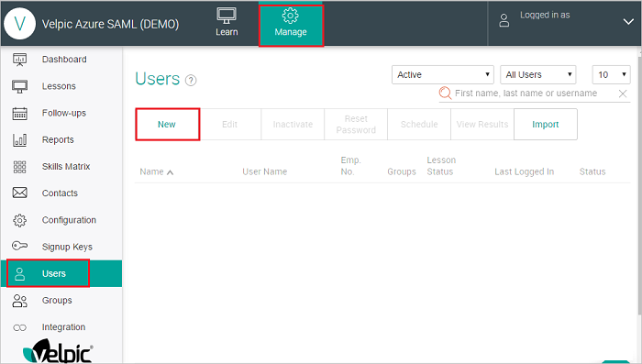Click the Follow-ups calendar icon
642x364 pixels.
coord(19,114)
